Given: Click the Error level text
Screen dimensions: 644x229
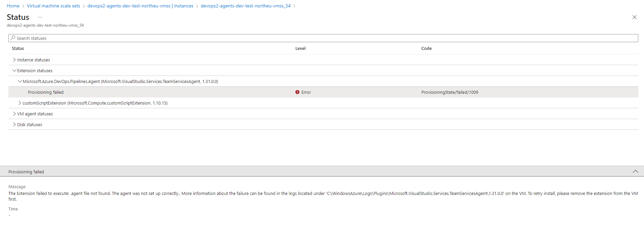Looking at the screenshot, I should pyautogui.click(x=306, y=92).
